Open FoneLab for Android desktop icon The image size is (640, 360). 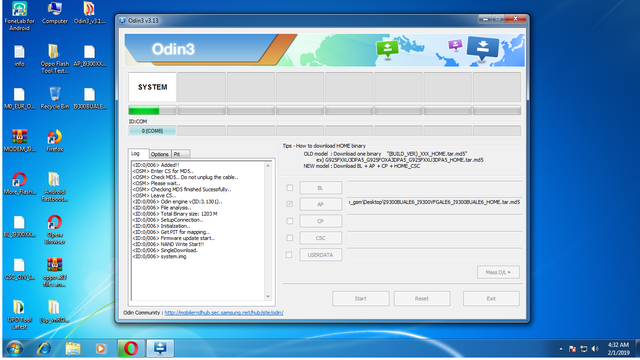click(x=19, y=16)
